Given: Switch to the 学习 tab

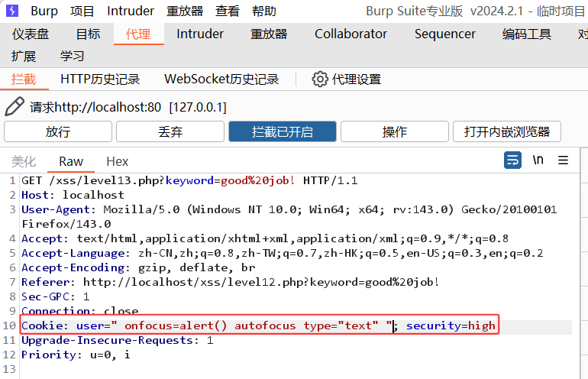Looking at the screenshot, I should click(x=72, y=57).
